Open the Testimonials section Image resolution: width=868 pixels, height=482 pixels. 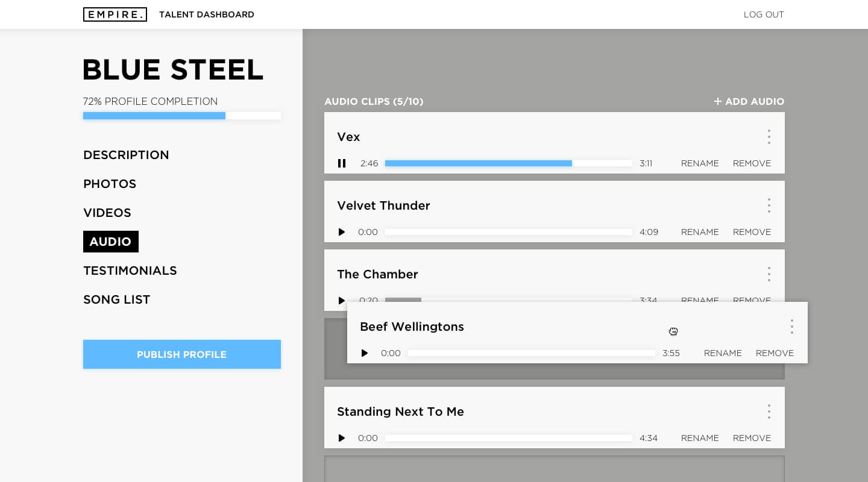(x=130, y=271)
